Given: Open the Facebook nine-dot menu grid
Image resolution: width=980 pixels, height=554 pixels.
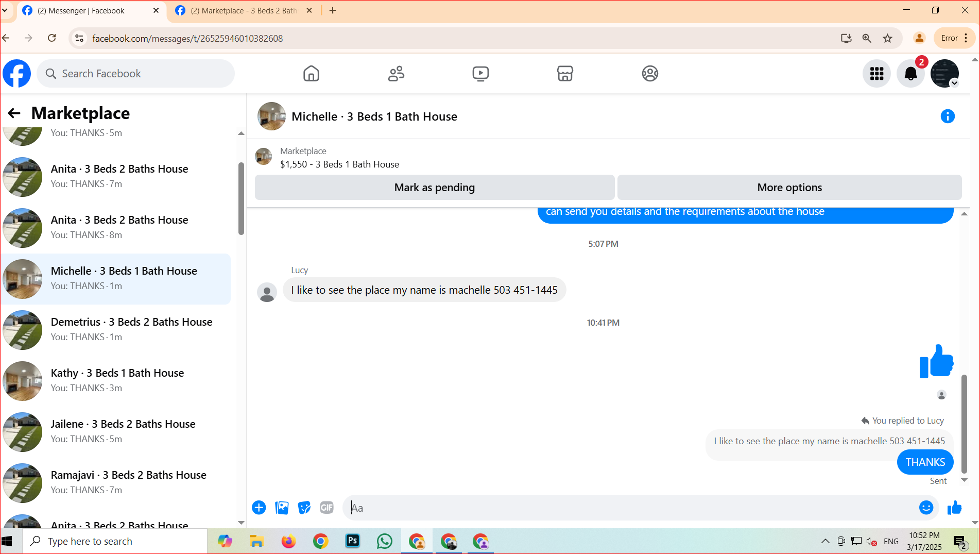Looking at the screenshot, I should tap(876, 74).
